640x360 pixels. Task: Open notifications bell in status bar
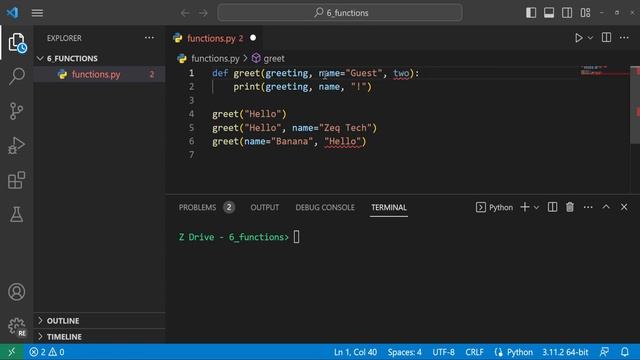tap(625, 352)
